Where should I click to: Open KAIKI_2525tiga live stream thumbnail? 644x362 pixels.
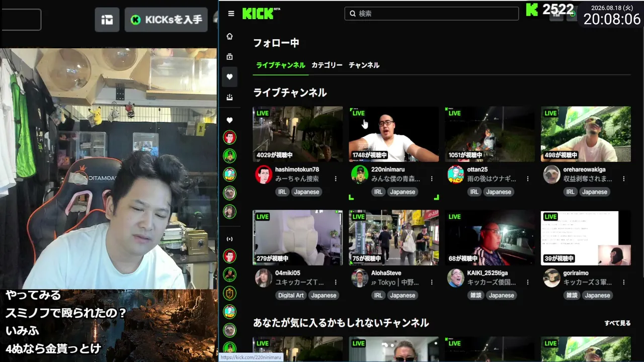coord(490,238)
